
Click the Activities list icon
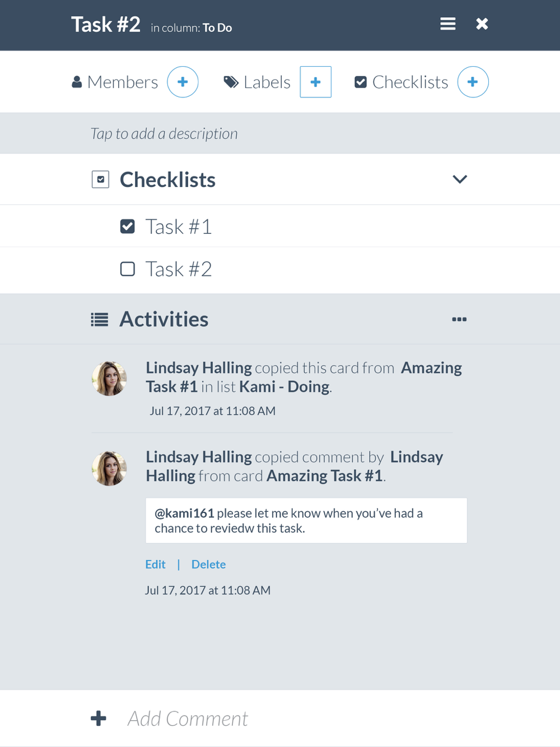100,320
